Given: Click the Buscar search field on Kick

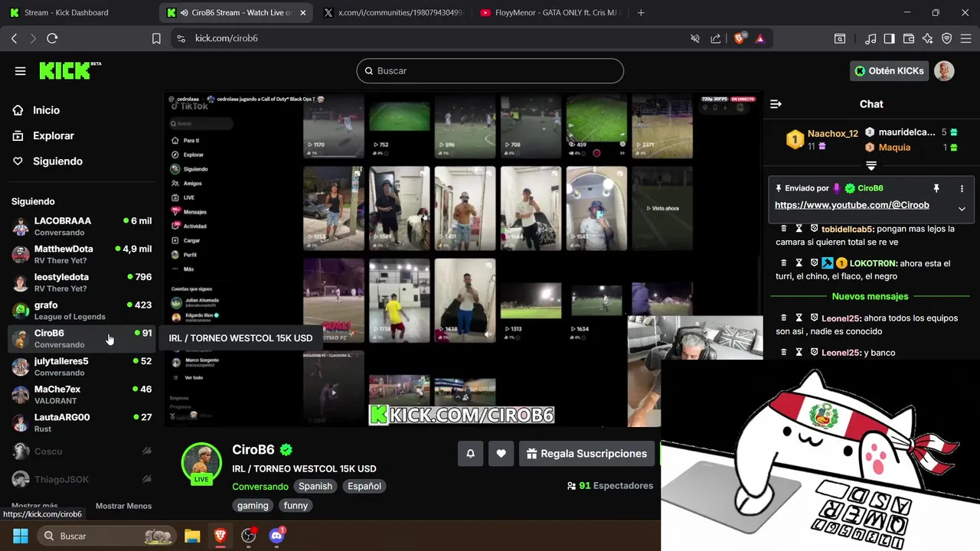Looking at the screenshot, I should 490,71.
